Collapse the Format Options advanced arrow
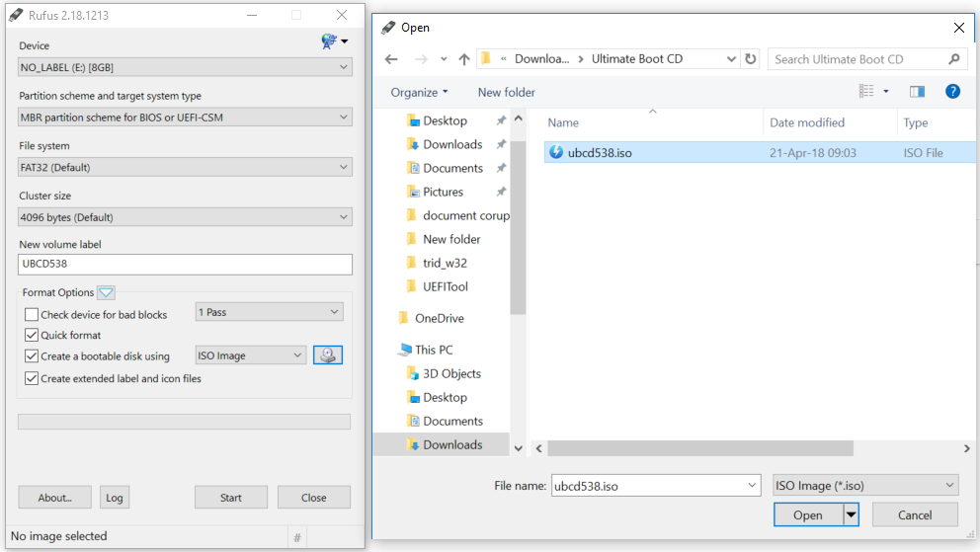The height and width of the screenshot is (552, 980). (x=107, y=292)
